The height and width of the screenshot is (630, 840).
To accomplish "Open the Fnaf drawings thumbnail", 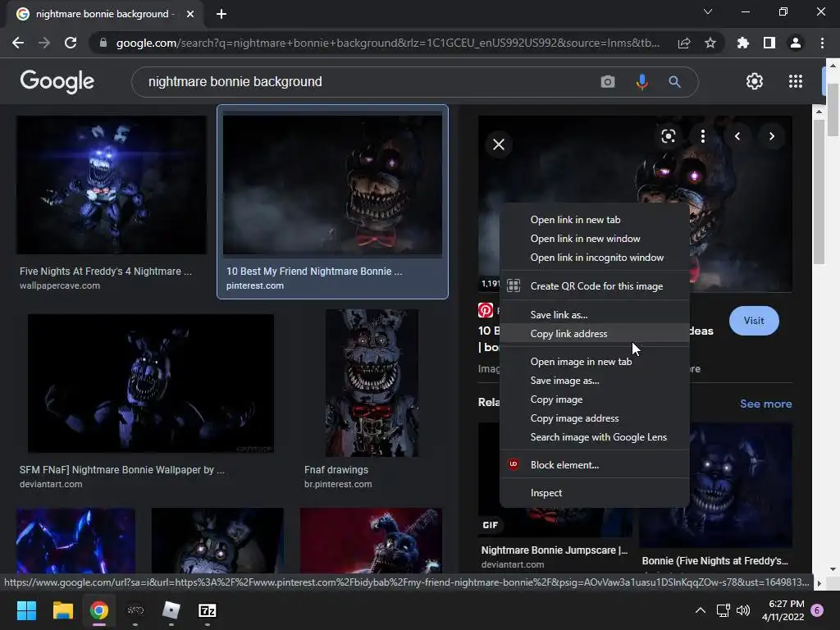I will (372, 383).
